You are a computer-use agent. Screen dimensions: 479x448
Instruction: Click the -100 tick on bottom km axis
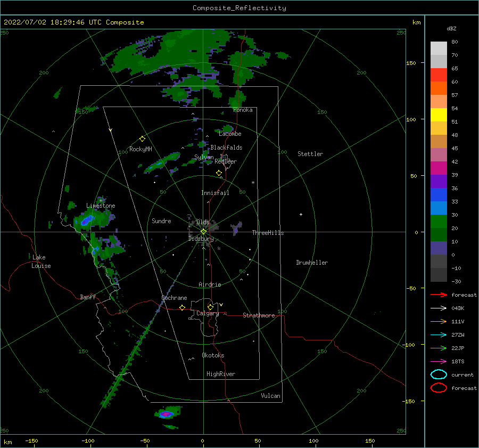[88, 441]
